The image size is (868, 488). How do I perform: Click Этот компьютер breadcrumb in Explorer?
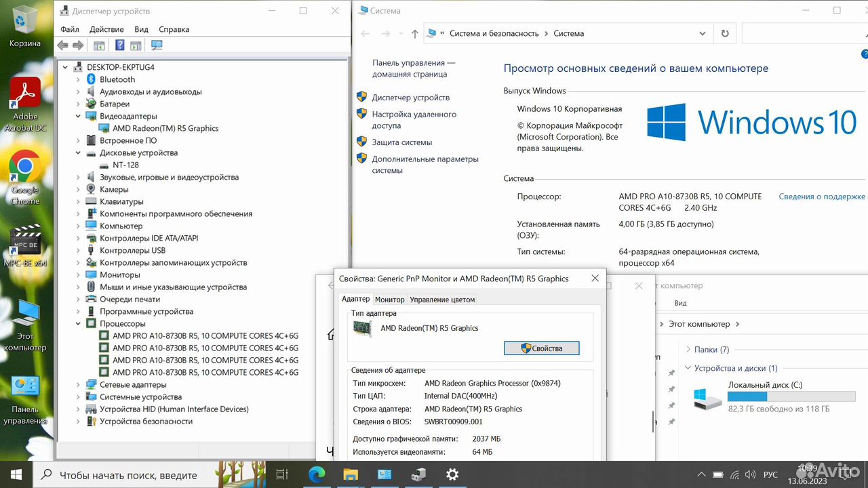[x=699, y=324]
